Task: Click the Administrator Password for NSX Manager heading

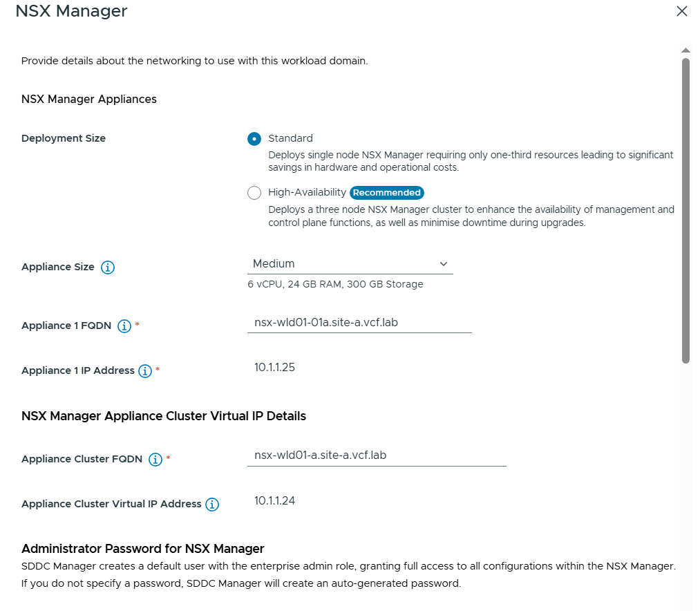Action: 143,549
